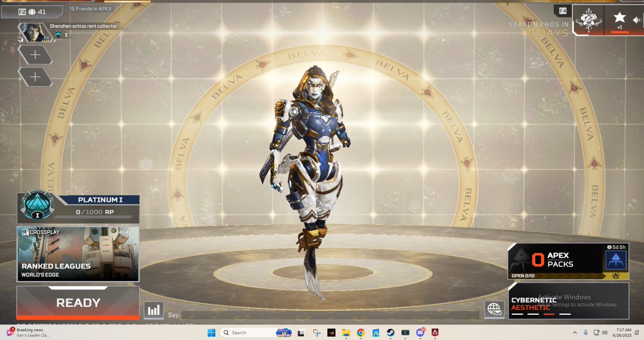The height and width of the screenshot is (340, 644).
Task: Click the platinum rank badge under player name
Action: pyautogui.click(x=58, y=35)
